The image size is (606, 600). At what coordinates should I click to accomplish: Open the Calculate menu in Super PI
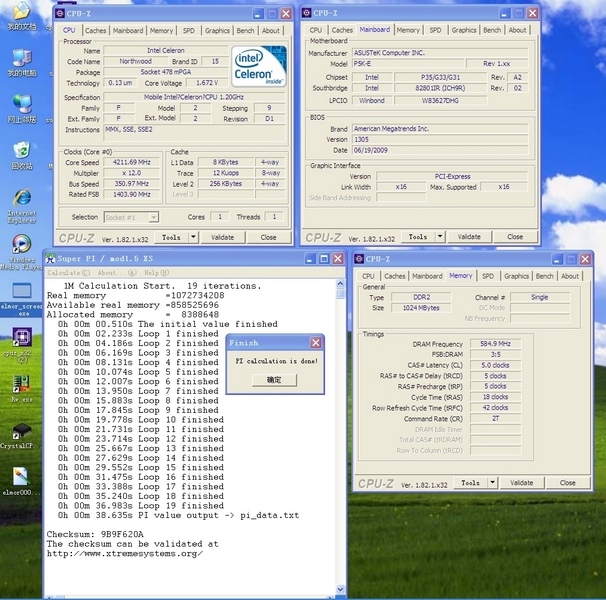(63, 273)
